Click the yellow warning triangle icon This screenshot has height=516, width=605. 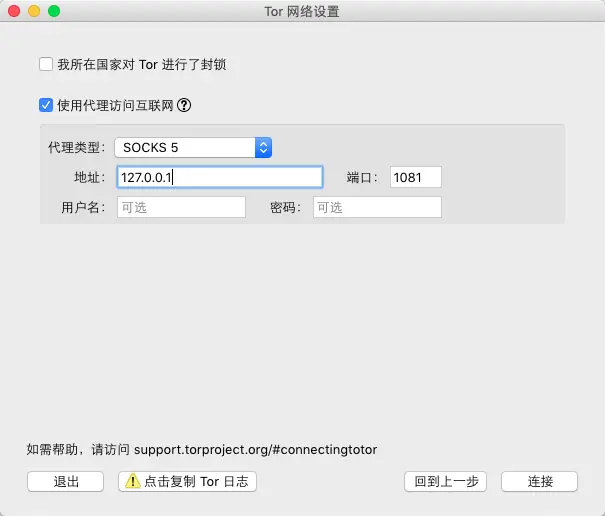click(x=133, y=481)
